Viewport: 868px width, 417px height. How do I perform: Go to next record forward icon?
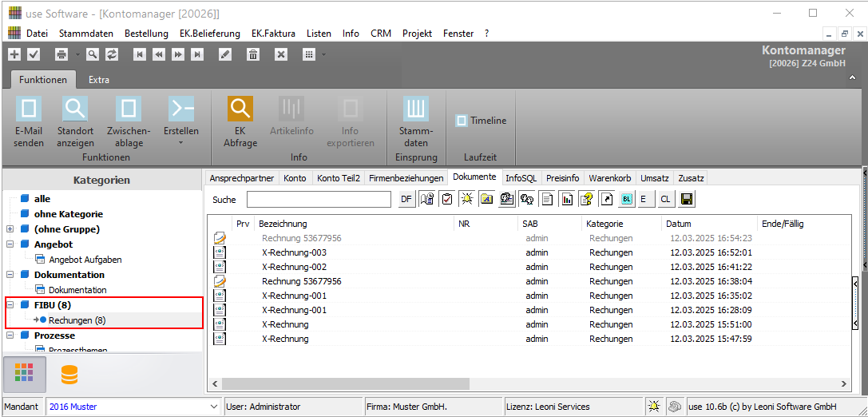pos(178,54)
